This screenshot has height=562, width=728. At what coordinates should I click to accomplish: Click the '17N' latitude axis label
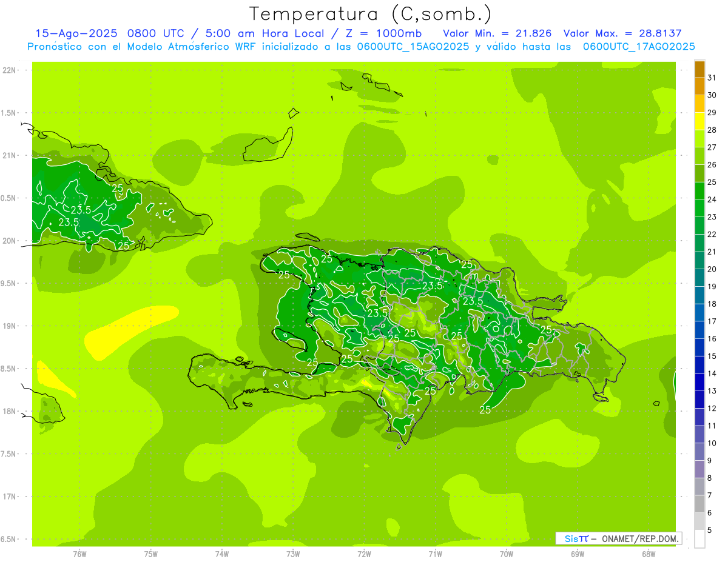tap(8, 497)
